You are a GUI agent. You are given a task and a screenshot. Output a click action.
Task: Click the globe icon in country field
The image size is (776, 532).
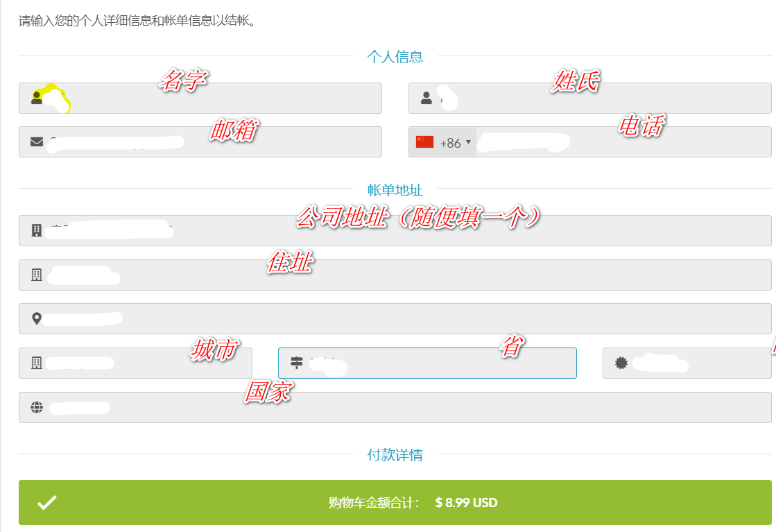(37, 407)
